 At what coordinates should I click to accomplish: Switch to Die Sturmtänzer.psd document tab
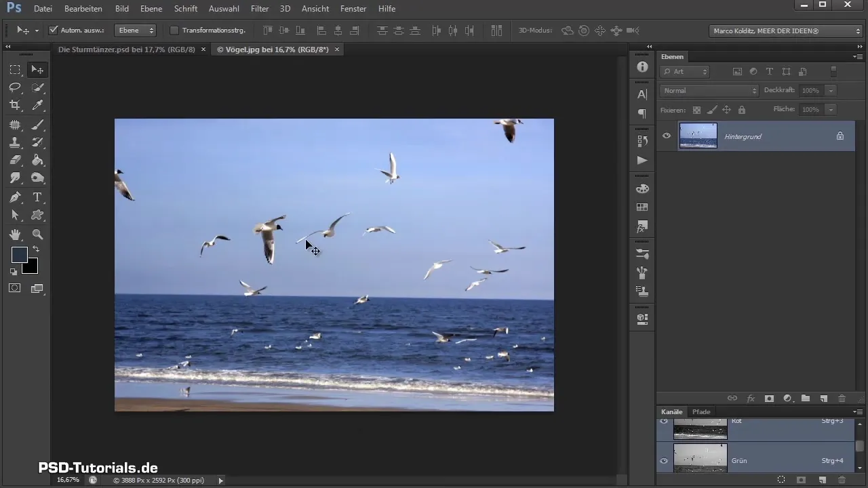click(x=126, y=49)
